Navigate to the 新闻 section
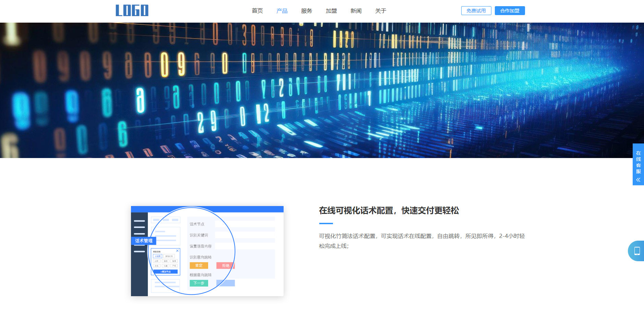Screen dimensions: 644x326 (x=356, y=11)
